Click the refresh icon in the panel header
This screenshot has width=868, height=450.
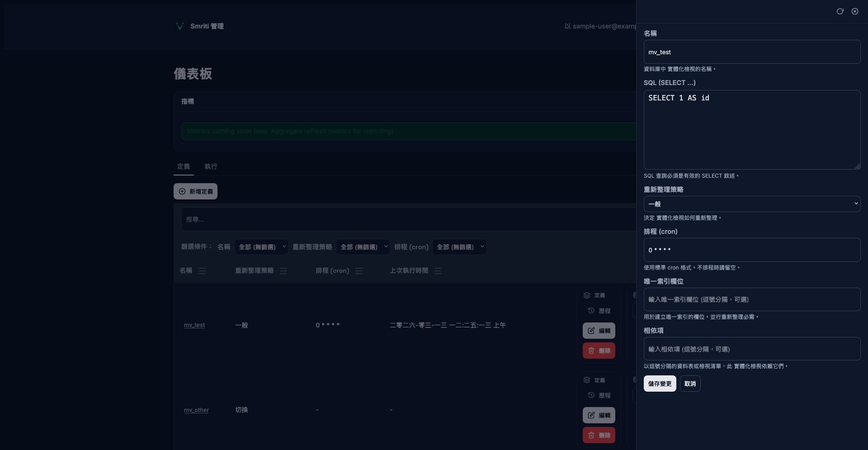[x=840, y=11]
